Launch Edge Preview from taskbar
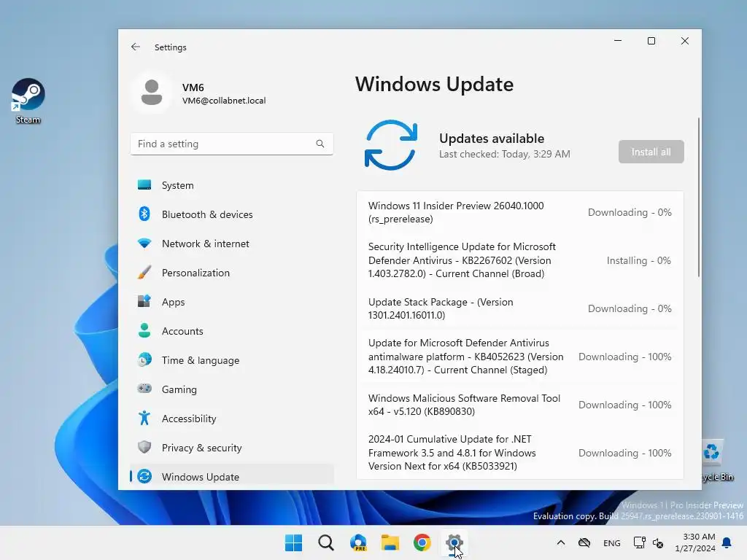Image resolution: width=747 pixels, height=560 pixels. point(358,542)
